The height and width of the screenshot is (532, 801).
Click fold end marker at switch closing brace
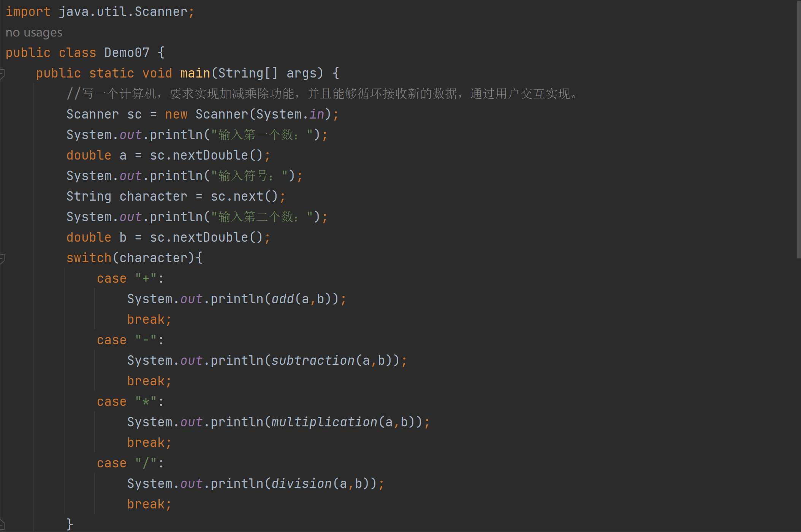coord(2,525)
